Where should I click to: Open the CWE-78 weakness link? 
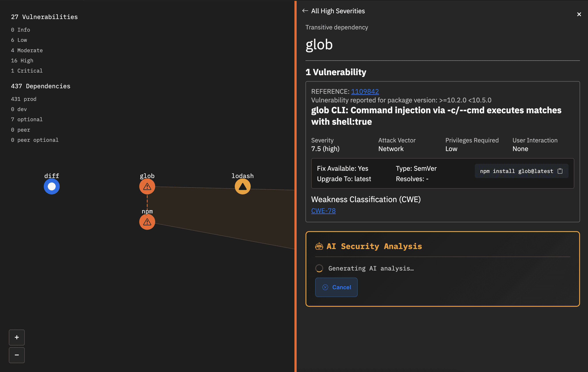coord(323,211)
